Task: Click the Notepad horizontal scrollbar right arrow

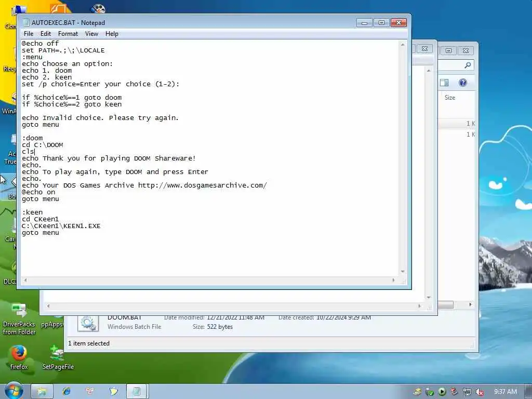Action: tap(394, 280)
